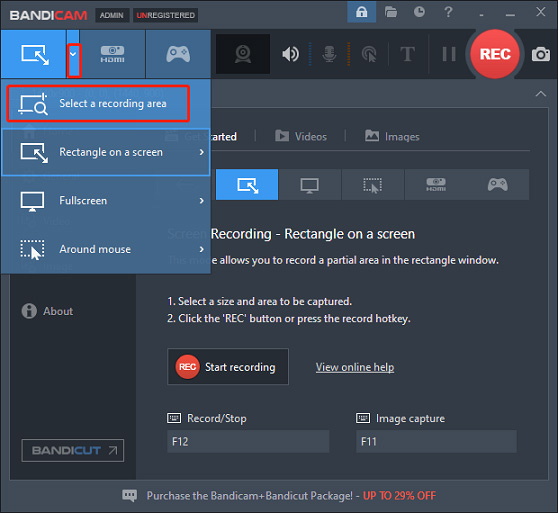Screen dimensions: 558x513
Task: Switch to HDMI device recording mode
Action: tap(112, 54)
